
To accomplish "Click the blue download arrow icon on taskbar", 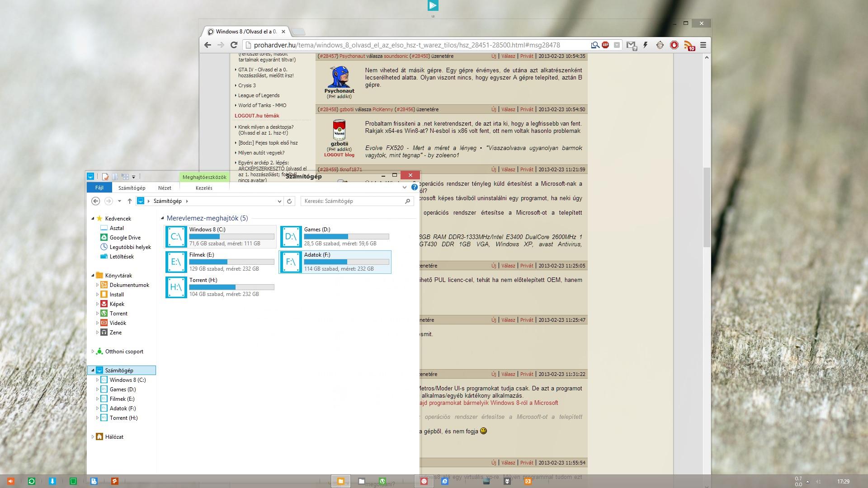I will click(x=52, y=481).
